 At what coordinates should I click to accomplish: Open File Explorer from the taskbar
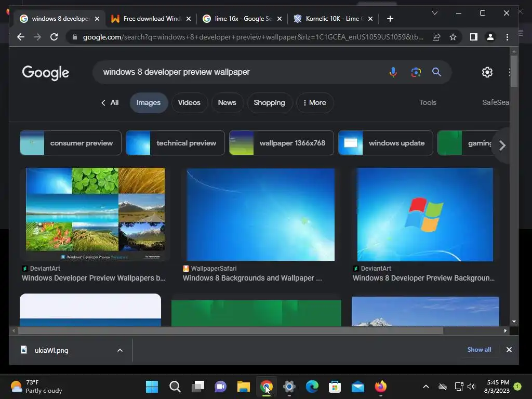(243, 387)
